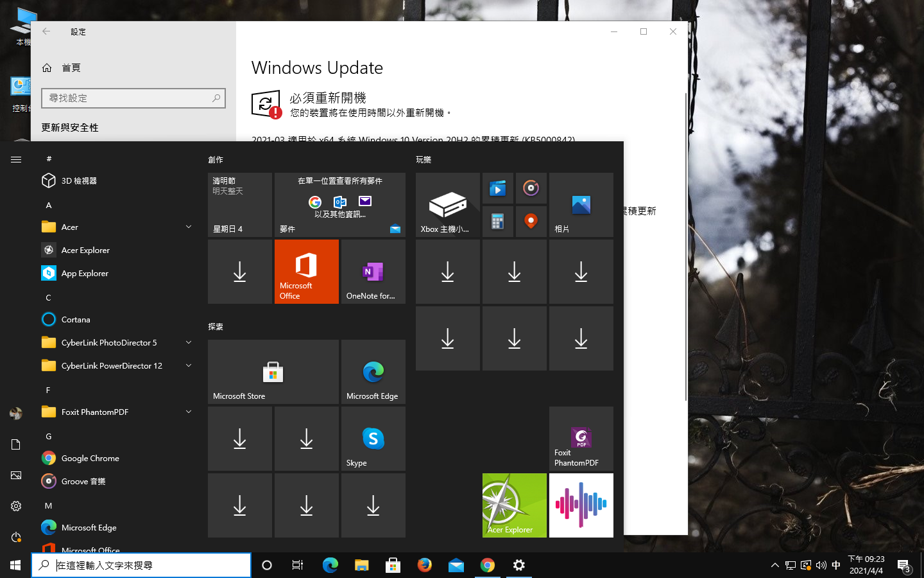Open the Microsoft Store tile

pyautogui.click(x=273, y=372)
